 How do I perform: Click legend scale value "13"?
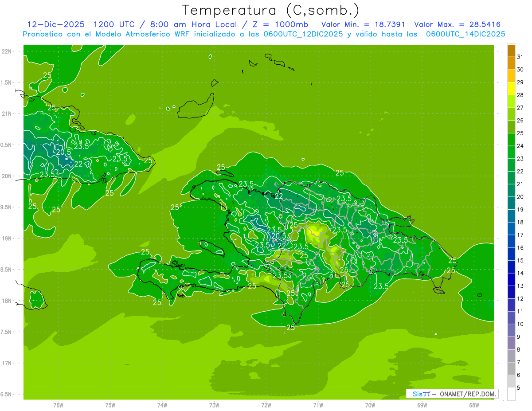click(520, 286)
